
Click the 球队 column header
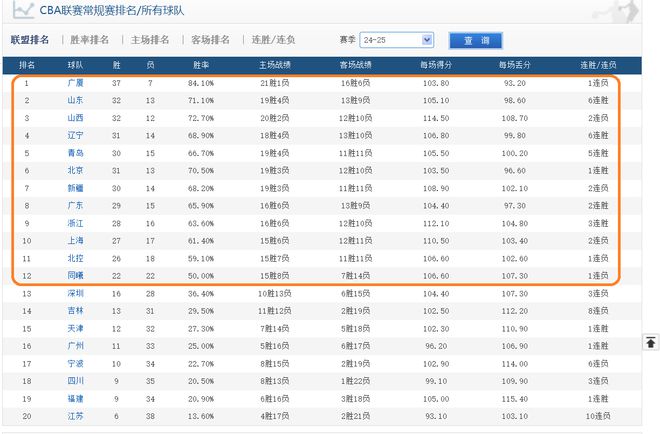click(75, 65)
